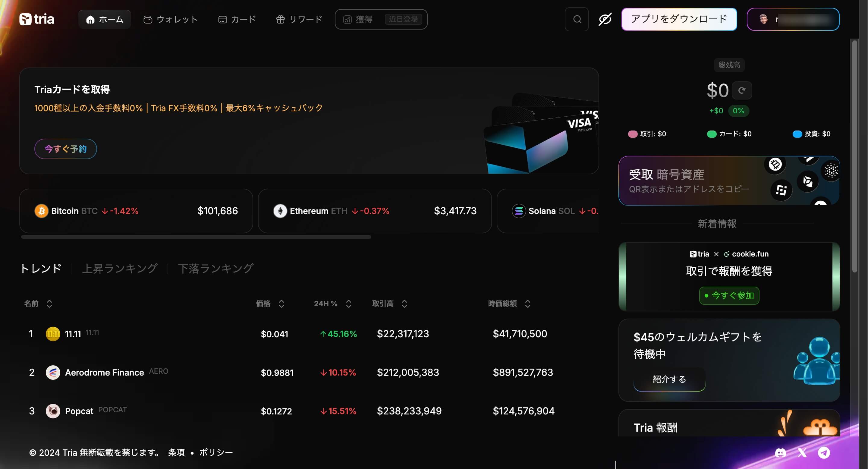Click the Cardano icon on receive card
The image size is (868, 469).
tap(831, 171)
